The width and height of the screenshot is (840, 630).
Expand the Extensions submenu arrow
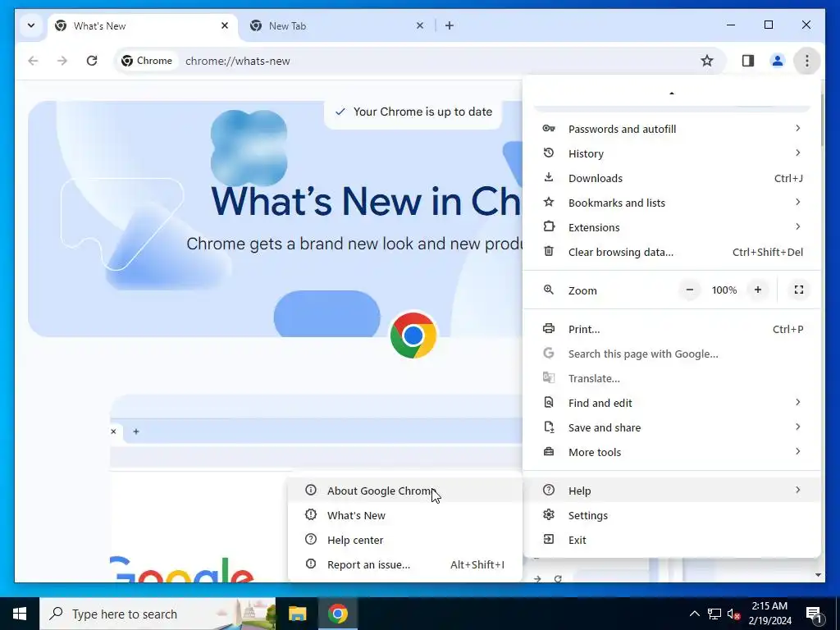[x=797, y=226]
